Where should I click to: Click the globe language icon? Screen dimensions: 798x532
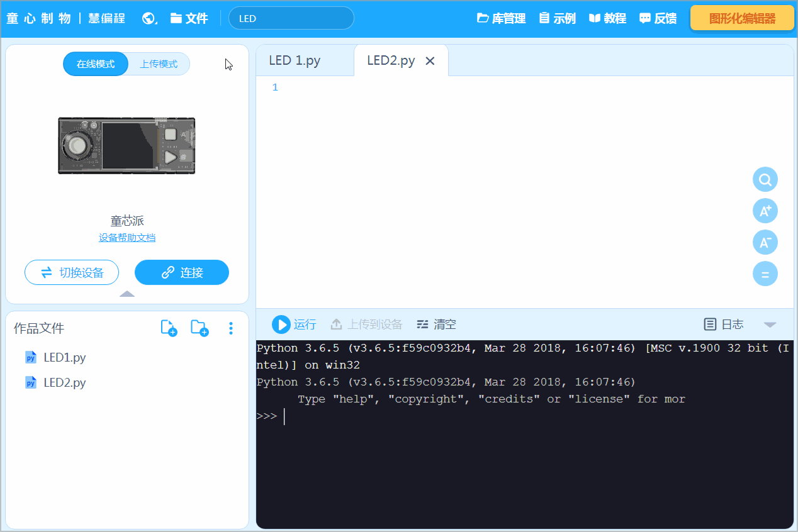click(x=149, y=18)
